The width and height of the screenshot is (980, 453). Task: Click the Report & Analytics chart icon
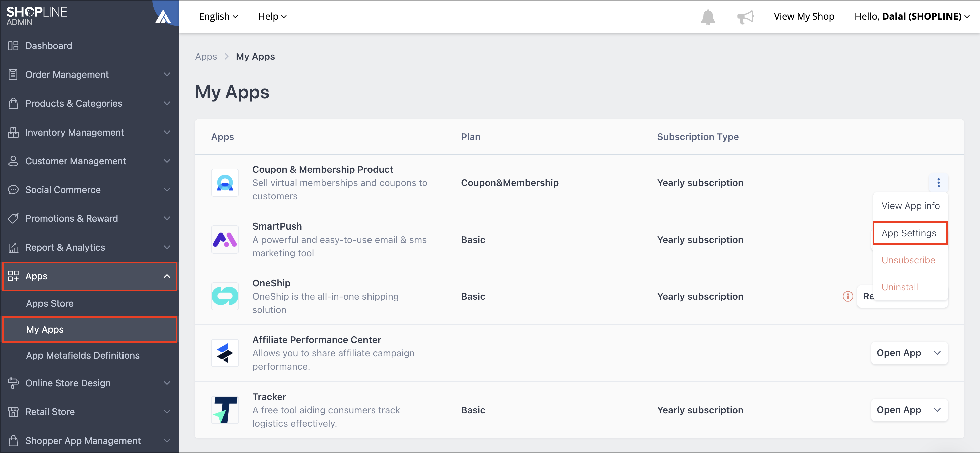13,248
